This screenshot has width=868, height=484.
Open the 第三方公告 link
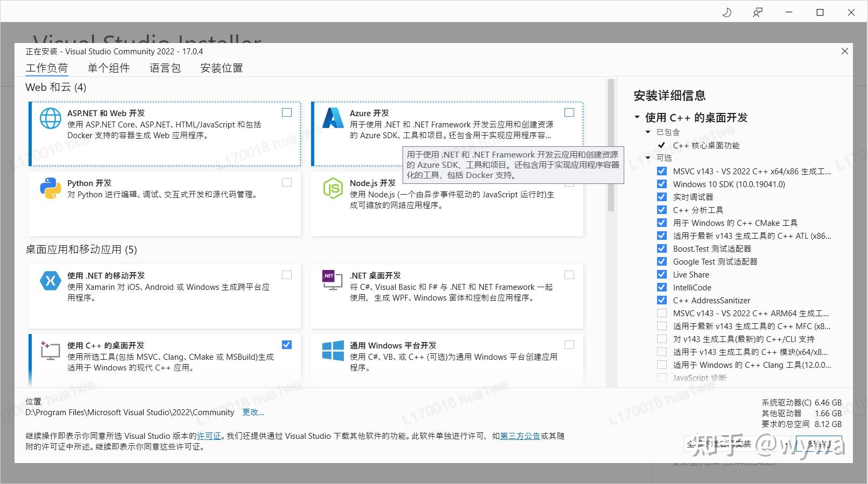point(520,436)
